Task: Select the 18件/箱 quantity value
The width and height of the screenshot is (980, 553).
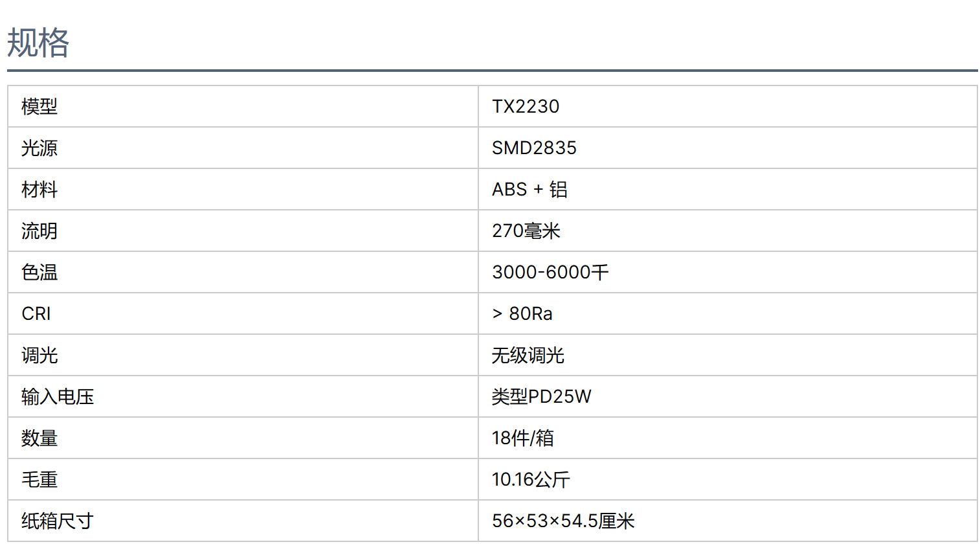Action: [522, 438]
